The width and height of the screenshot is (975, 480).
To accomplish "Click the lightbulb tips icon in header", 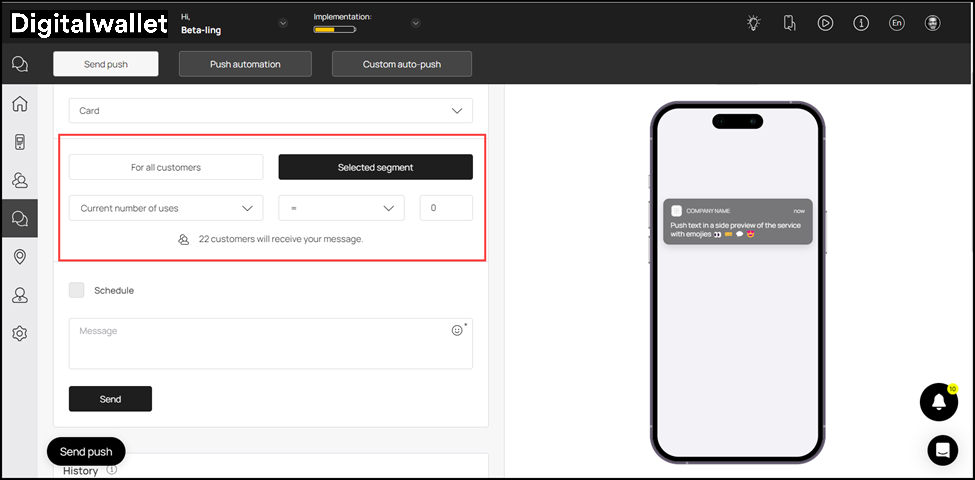I will [x=754, y=23].
